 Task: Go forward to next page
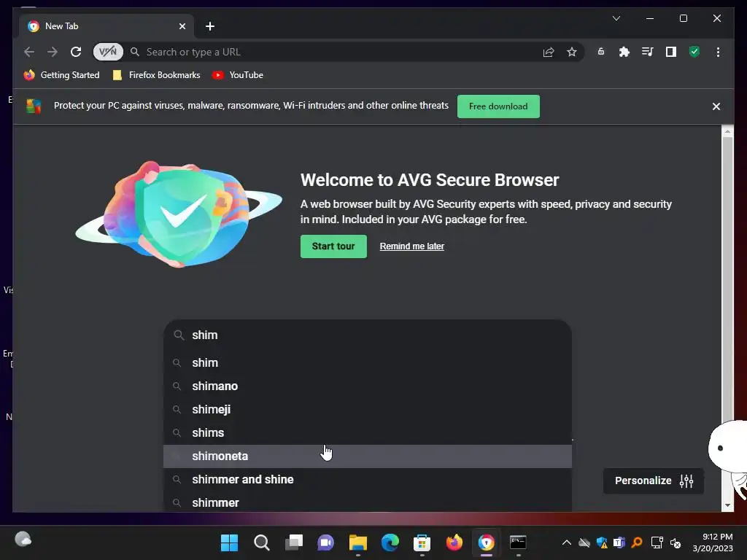pos(53,52)
